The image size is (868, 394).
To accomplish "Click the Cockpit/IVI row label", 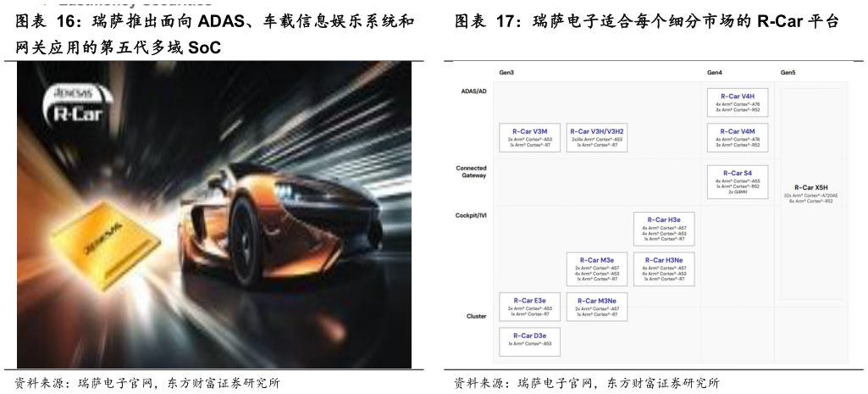I will coord(471,216).
